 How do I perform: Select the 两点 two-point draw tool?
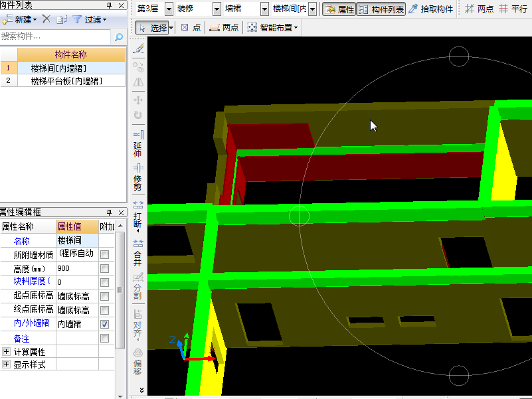(224, 27)
